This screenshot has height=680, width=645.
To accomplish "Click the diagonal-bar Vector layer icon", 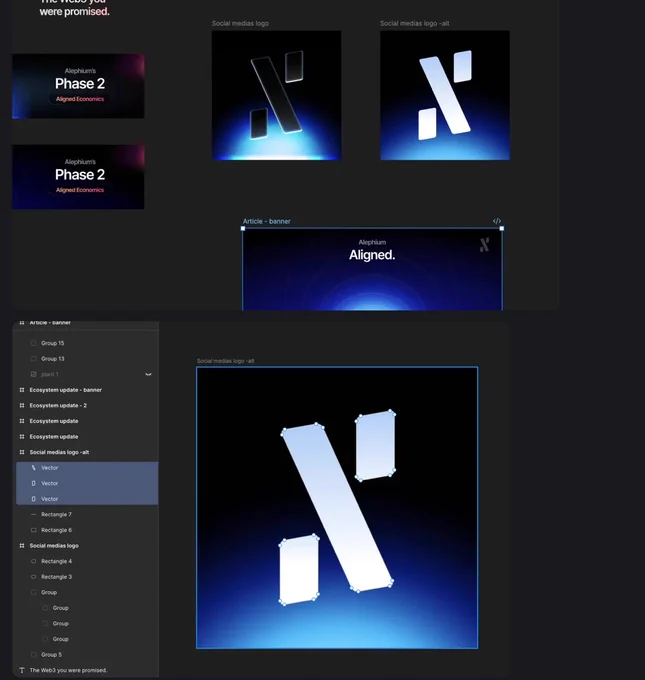I will pyautogui.click(x=33, y=468).
